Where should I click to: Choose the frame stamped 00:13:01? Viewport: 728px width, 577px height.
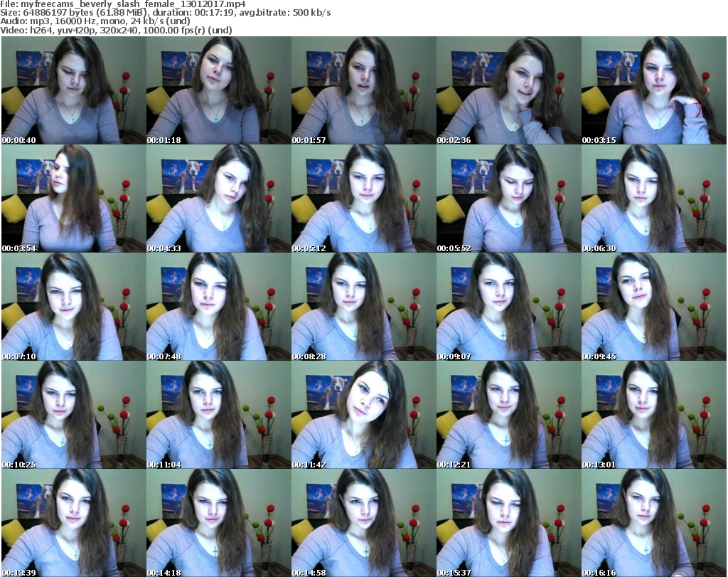click(654, 414)
